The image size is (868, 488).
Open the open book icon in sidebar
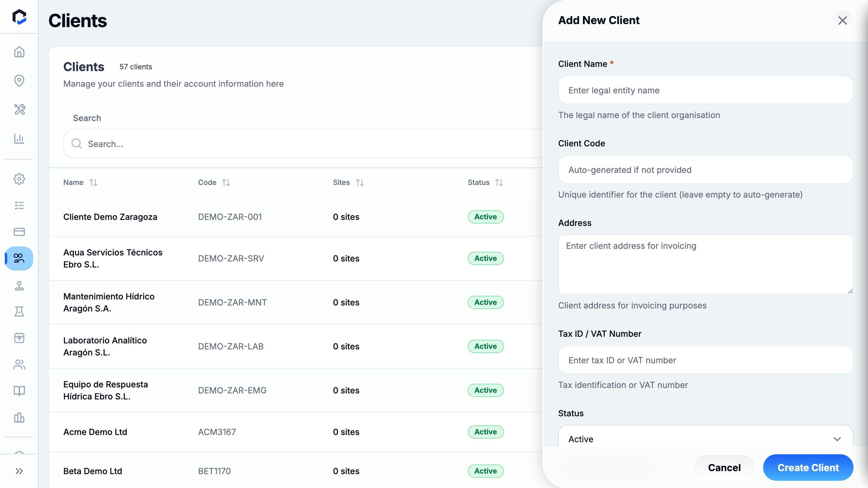click(x=19, y=391)
